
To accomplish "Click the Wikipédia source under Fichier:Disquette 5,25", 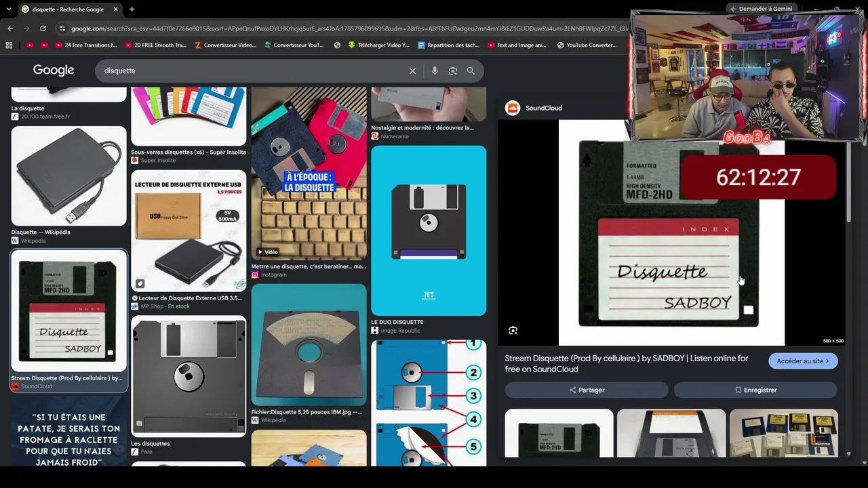I will coord(269,420).
